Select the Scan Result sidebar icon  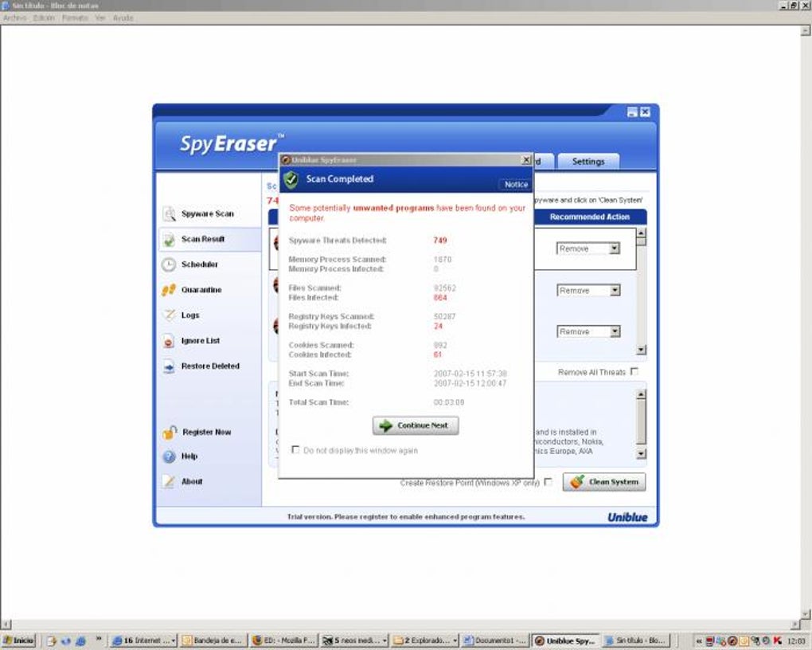click(169, 240)
